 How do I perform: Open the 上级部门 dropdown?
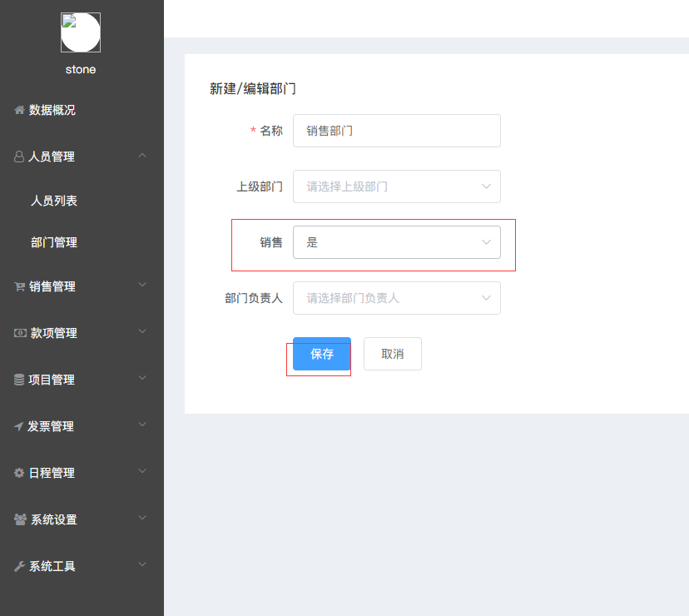pyautogui.click(x=396, y=186)
